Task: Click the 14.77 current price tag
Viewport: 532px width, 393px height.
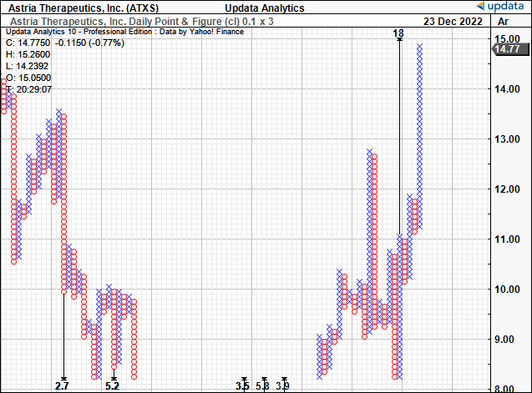Action: 510,49
